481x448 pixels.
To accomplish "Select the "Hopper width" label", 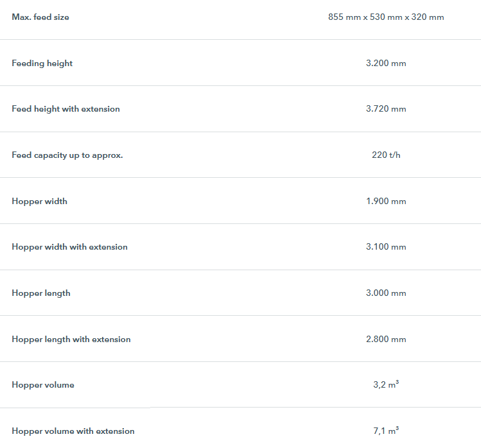I will pos(39,202).
